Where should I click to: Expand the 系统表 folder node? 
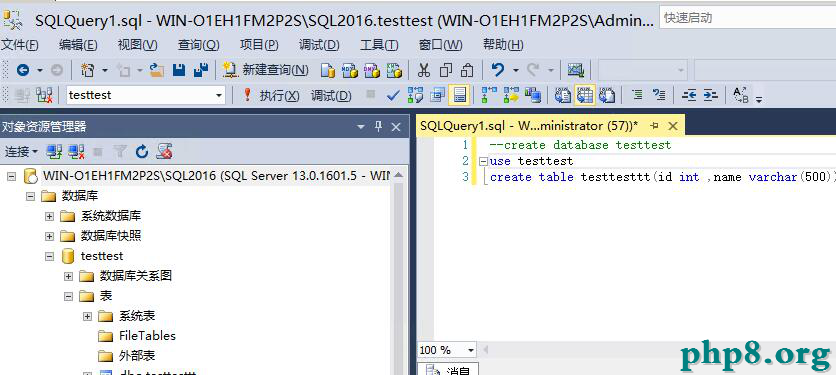88,316
